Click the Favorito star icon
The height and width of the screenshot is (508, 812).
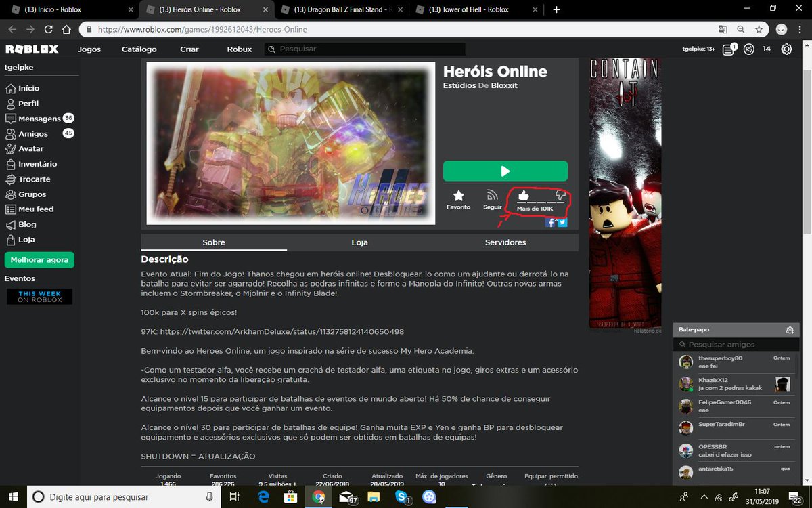(458, 196)
